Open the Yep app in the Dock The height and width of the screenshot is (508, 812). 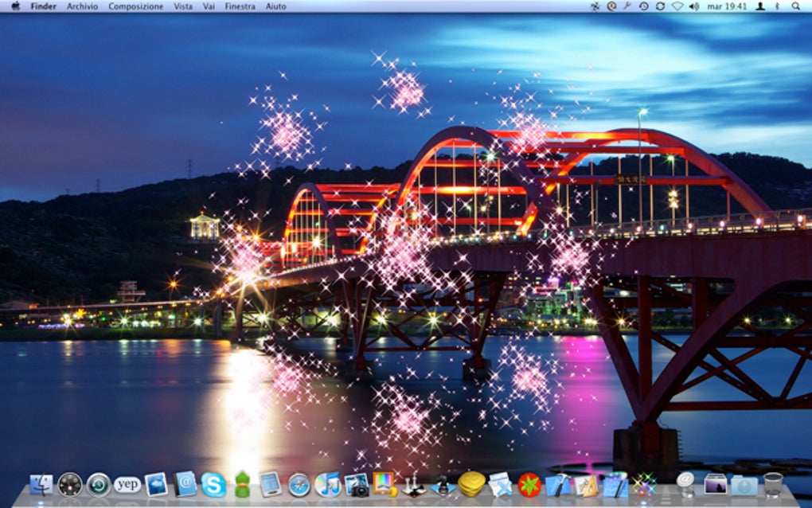click(127, 485)
